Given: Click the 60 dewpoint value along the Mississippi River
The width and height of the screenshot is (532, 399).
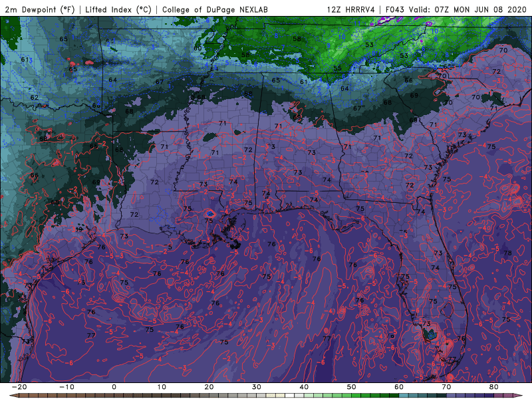Looking at the screenshot, I should point(198,48).
